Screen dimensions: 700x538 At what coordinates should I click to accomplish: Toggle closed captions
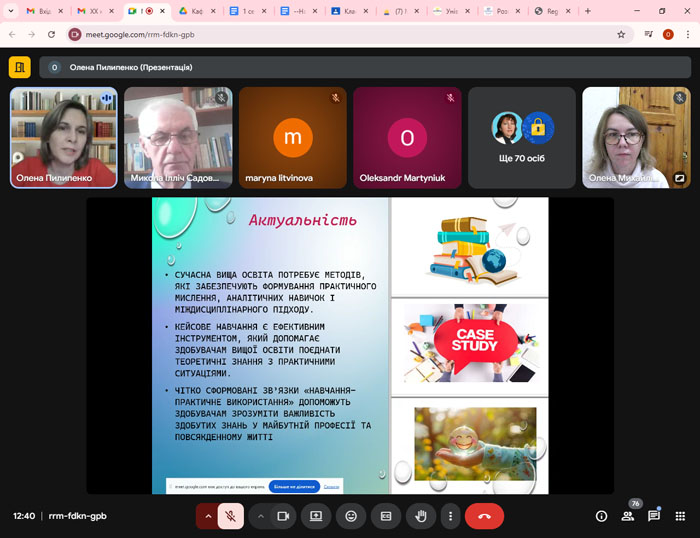coord(386,516)
